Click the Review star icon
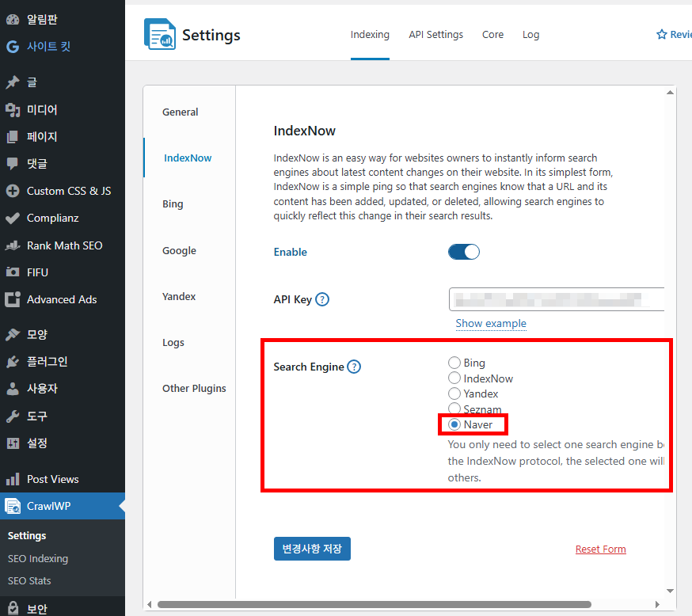The width and height of the screenshot is (692, 616). 662,34
